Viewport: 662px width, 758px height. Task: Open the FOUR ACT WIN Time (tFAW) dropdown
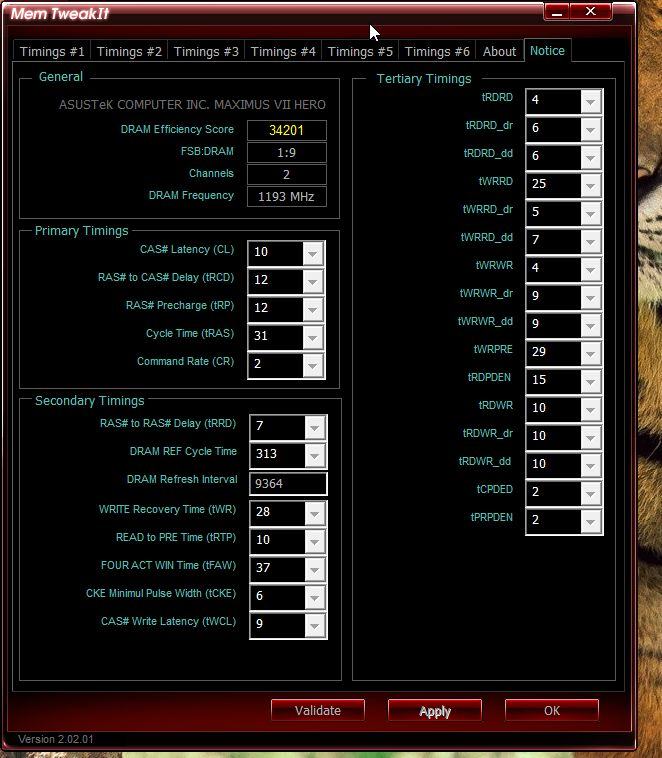(314, 569)
